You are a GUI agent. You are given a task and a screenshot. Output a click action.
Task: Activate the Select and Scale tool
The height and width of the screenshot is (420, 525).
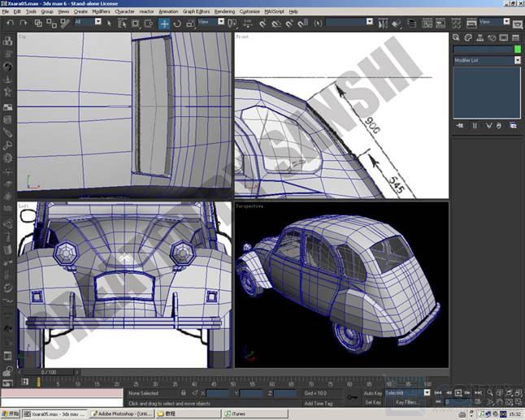tap(190, 24)
